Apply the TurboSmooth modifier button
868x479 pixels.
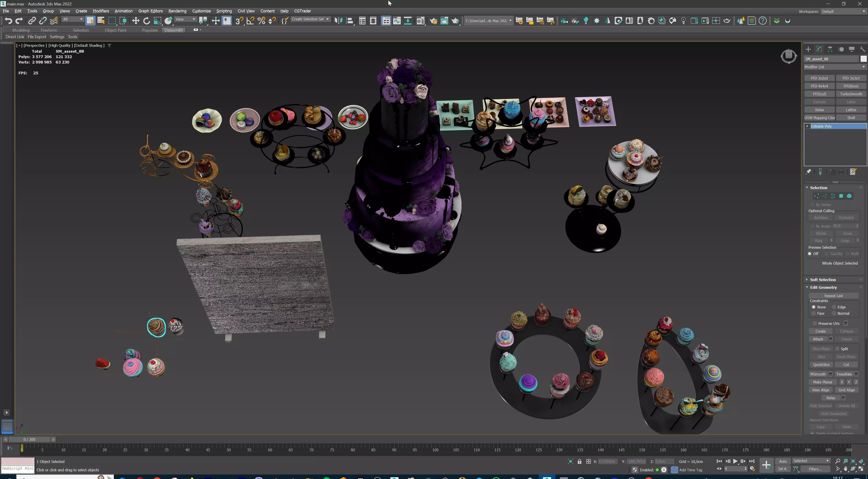851,94
